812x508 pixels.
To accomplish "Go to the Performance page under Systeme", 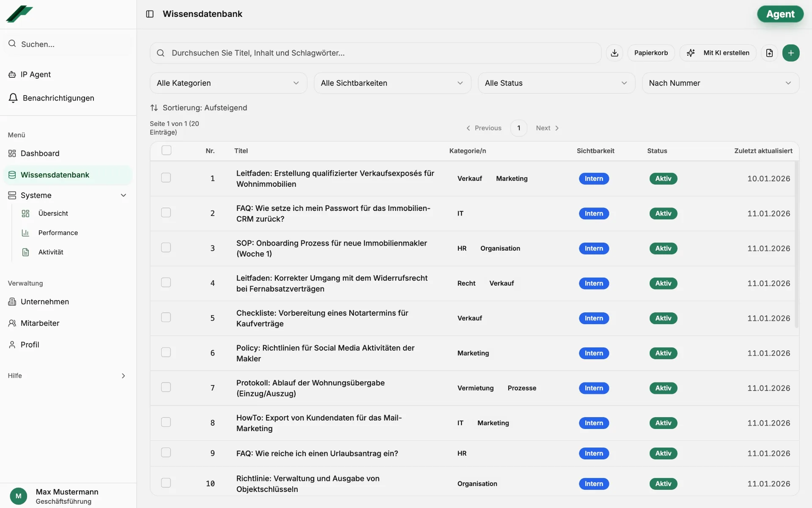I will 58,232.
